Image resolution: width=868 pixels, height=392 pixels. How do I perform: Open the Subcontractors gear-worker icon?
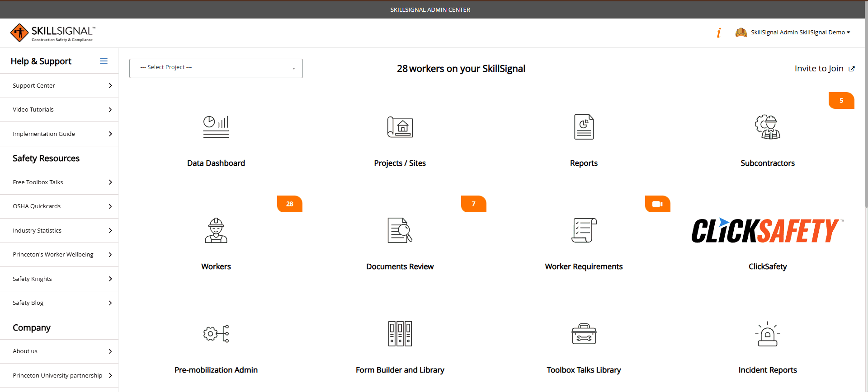coord(768,127)
